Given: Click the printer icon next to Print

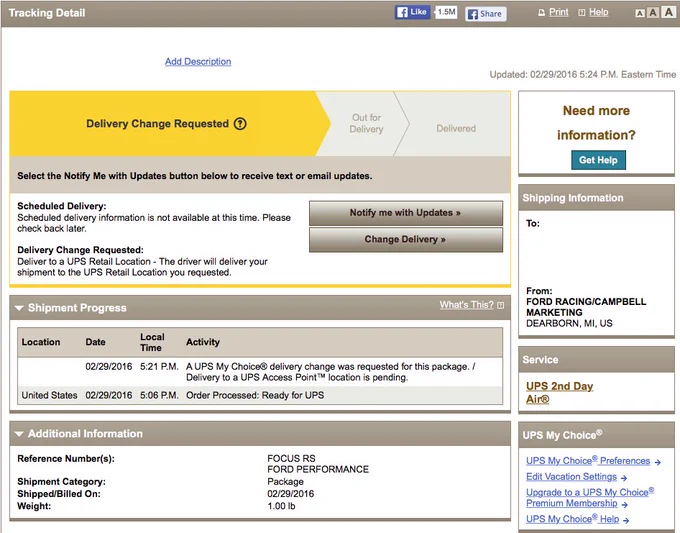Looking at the screenshot, I should 541,13.
